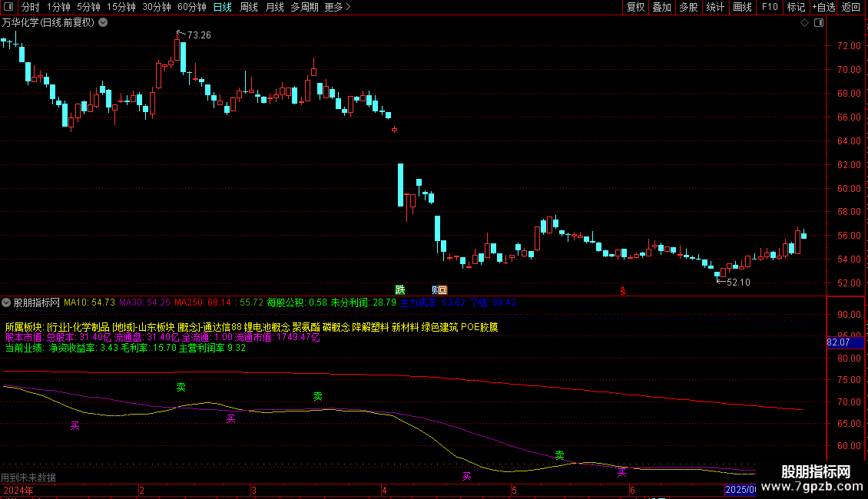Select the 5分钟 period tab
Image resolution: width=868 pixels, height=499 pixels.
88,7
